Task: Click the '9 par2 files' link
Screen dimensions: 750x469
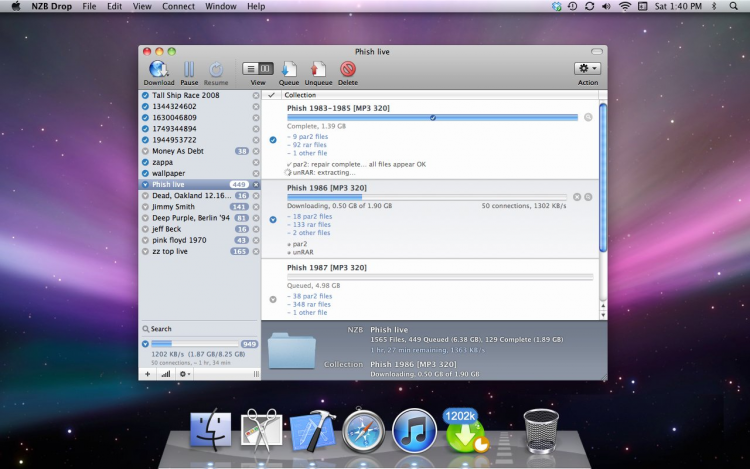Action: pyautogui.click(x=306, y=136)
